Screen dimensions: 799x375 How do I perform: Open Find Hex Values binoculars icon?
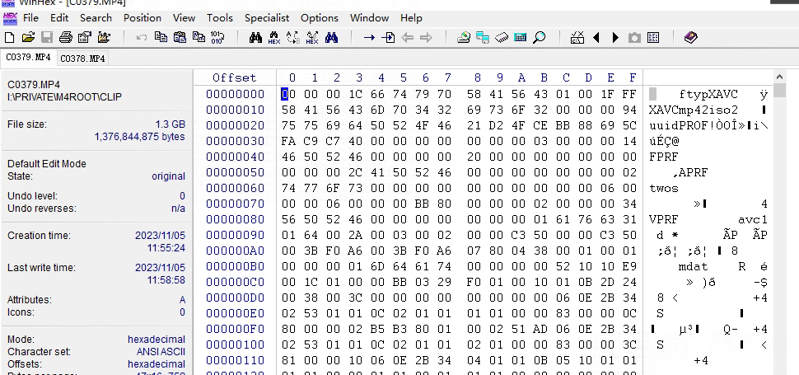(274, 38)
